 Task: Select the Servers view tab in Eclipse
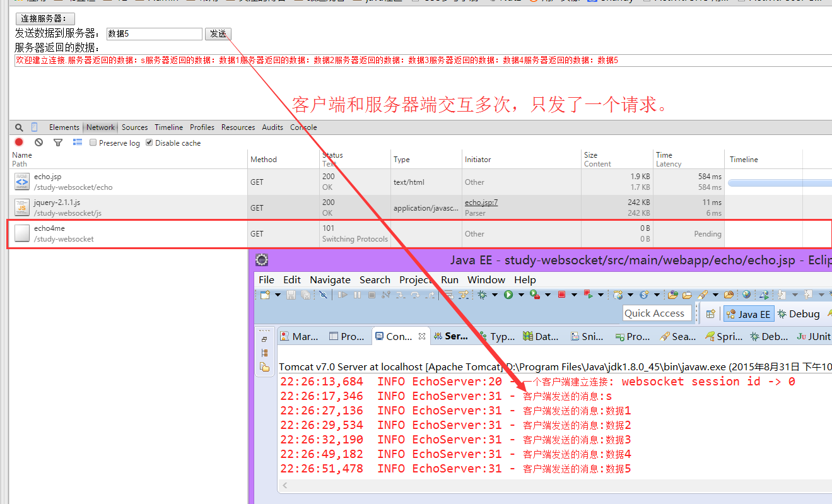[x=451, y=336]
